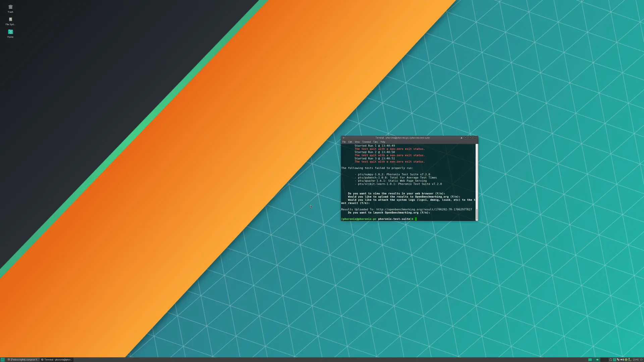This screenshot has height=362, width=644.
Task: Open the File menu in Terminal
Action: (344, 142)
